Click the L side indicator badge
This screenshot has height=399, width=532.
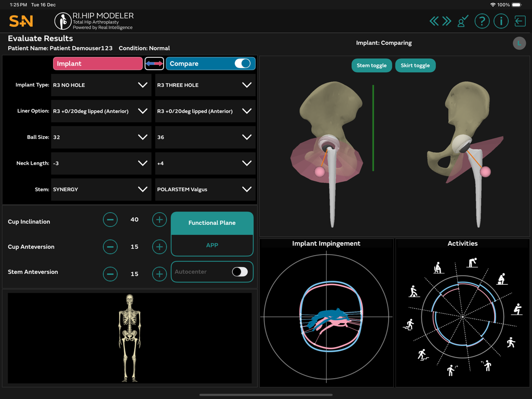coord(519,43)
